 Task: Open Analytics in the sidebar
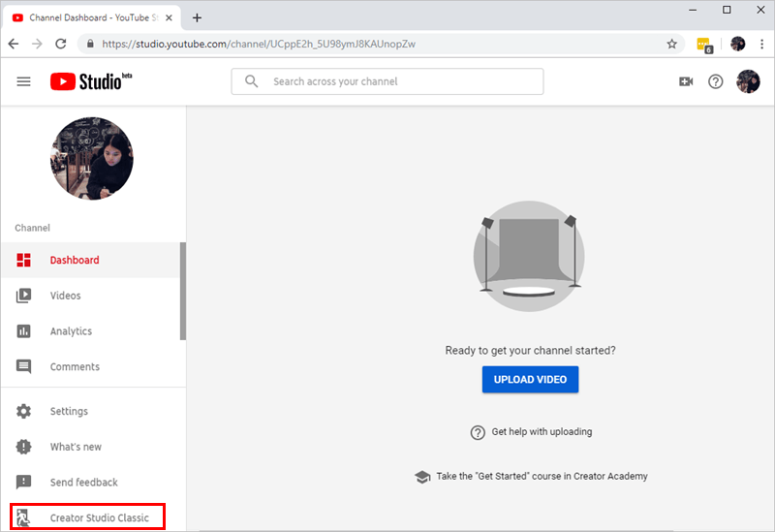90,330
